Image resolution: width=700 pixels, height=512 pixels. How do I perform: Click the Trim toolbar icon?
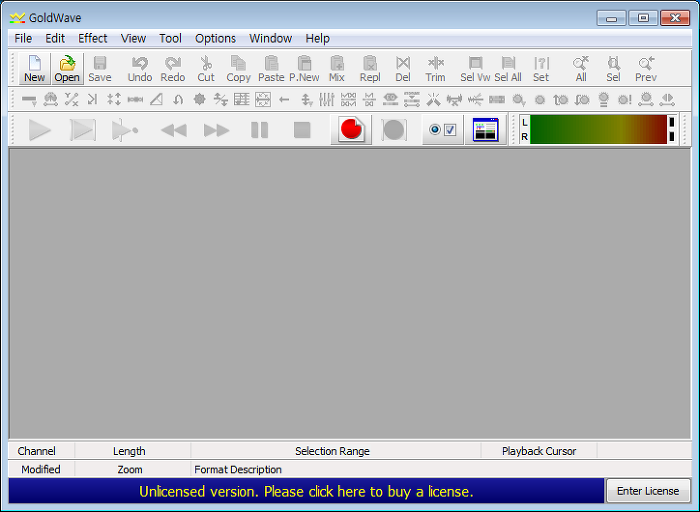click(x=435, y=69)
